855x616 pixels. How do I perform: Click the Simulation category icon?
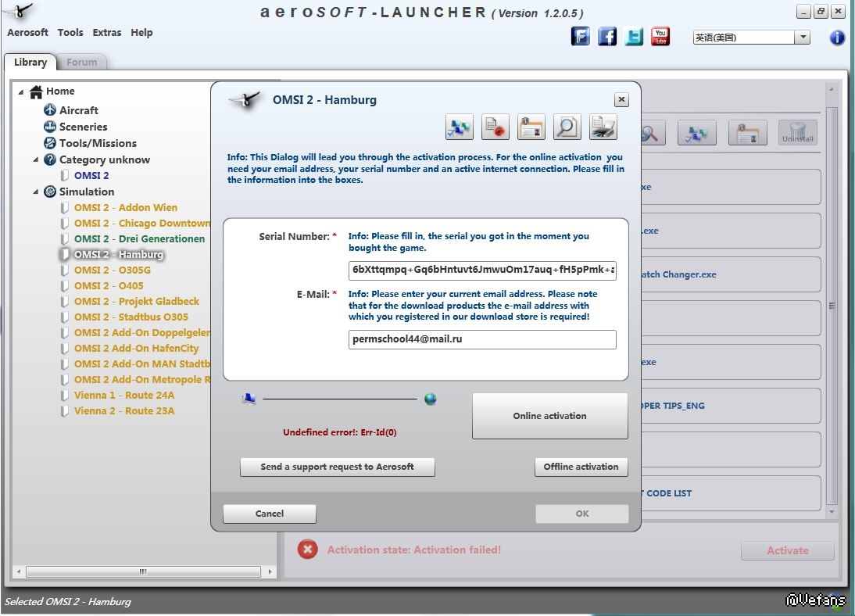pos(50,192)
